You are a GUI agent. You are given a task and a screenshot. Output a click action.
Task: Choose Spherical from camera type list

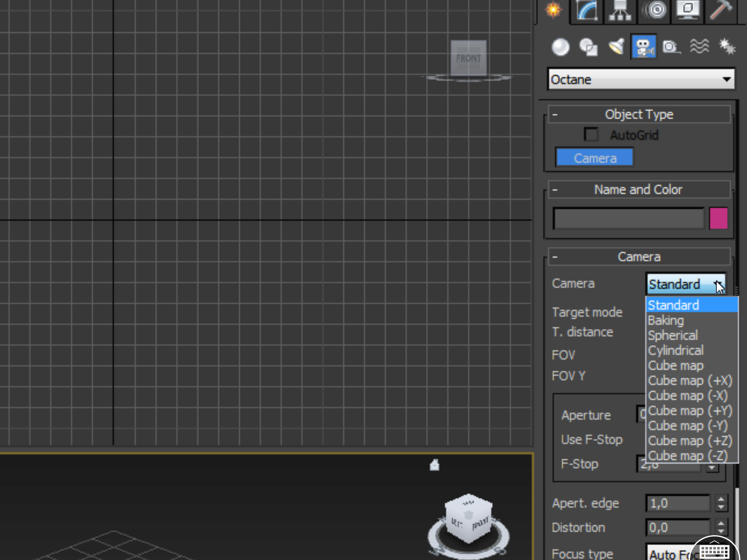click(x=673, y=335)
